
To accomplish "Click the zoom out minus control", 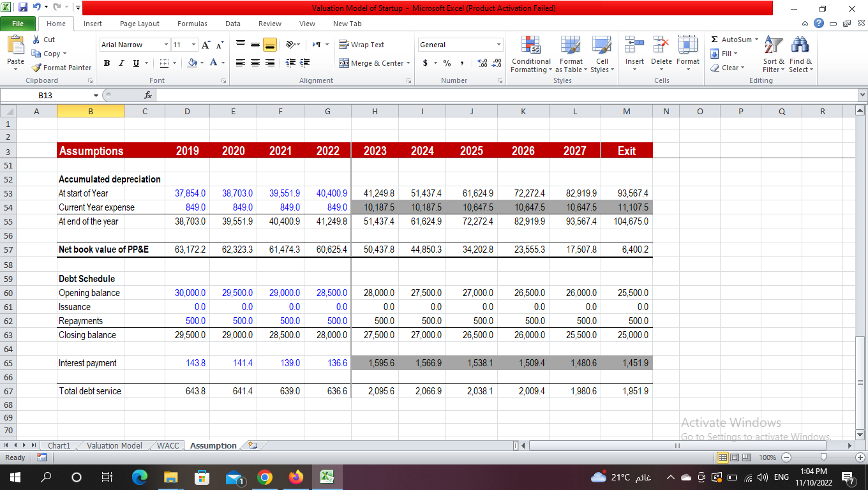I will tap(786, 457).
